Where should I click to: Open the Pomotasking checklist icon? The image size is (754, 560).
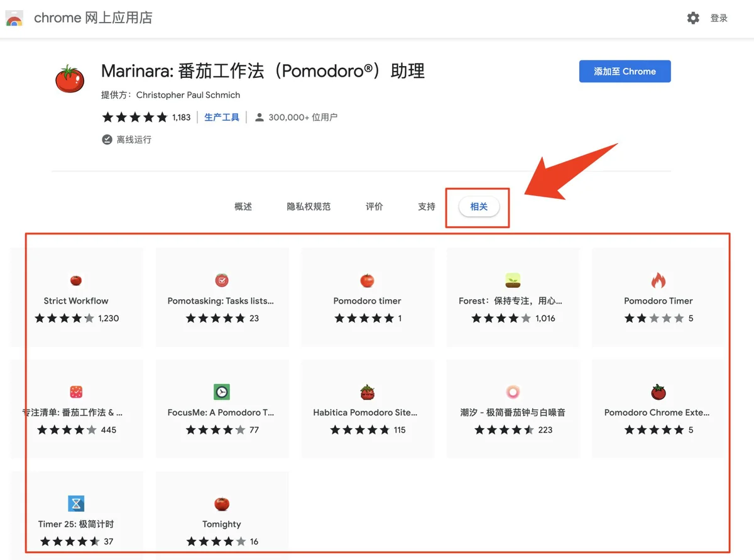(221, 280)
